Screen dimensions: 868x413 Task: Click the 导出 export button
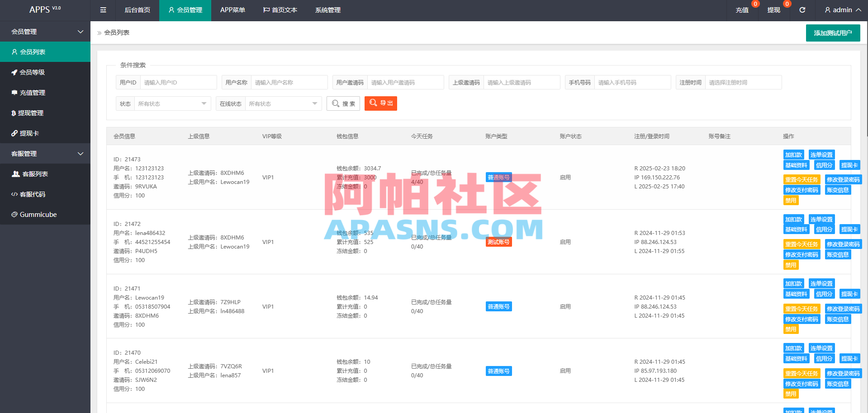(380, 103)
